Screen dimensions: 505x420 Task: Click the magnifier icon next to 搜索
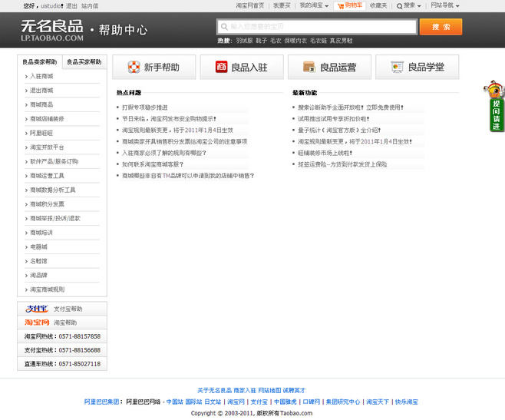pyautogui.click(x=399, y=6)
